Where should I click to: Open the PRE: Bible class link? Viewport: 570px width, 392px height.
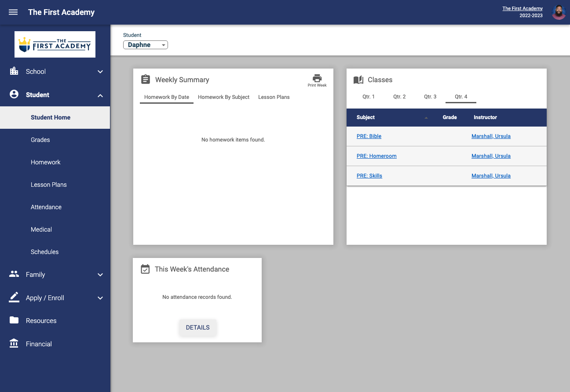[369, 136]
